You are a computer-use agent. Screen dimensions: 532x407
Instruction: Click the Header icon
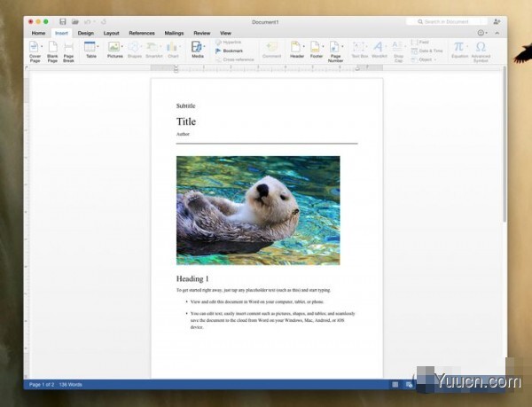tap(295, 47)
